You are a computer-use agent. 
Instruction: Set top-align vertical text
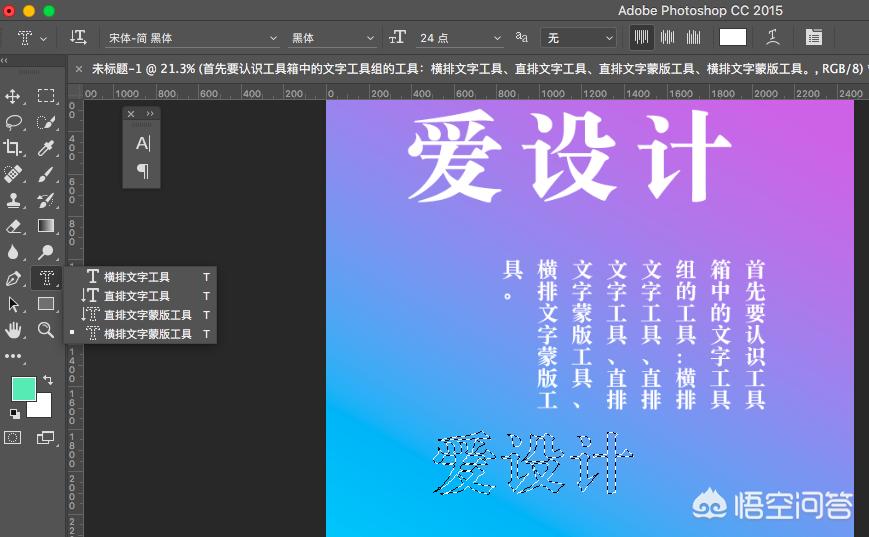coord(641,38)
